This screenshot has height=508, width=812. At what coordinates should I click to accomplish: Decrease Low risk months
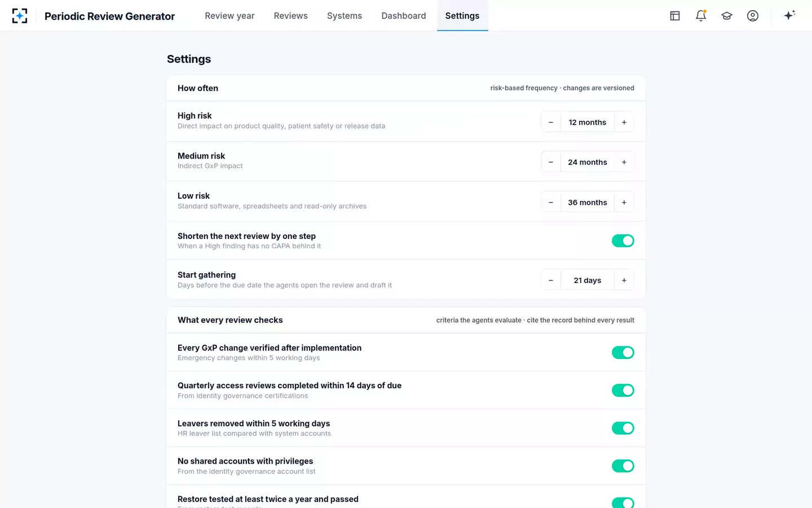coord(551,203)
